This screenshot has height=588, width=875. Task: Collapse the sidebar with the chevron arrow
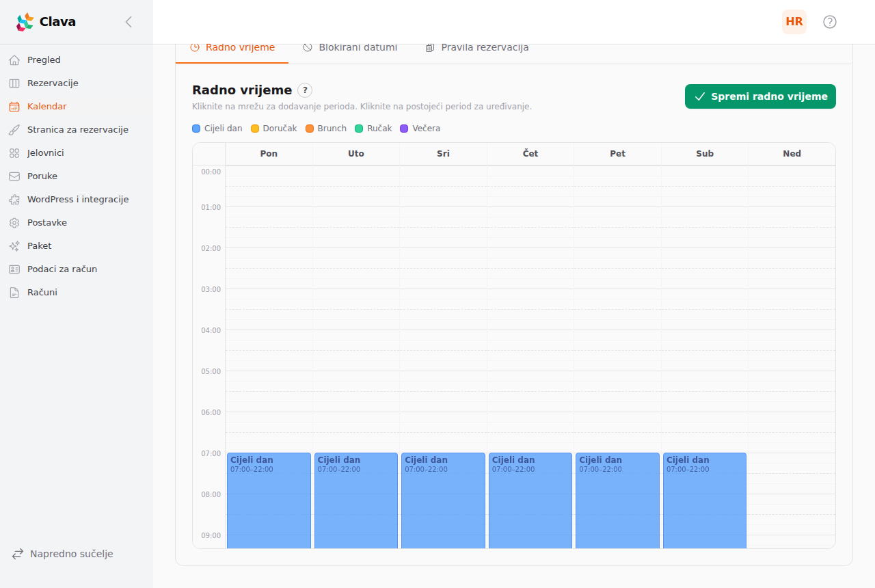pos(129,22)
